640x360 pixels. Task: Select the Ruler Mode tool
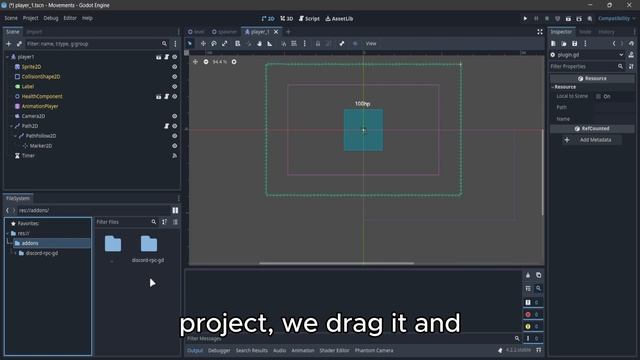(x=270, y=44)
